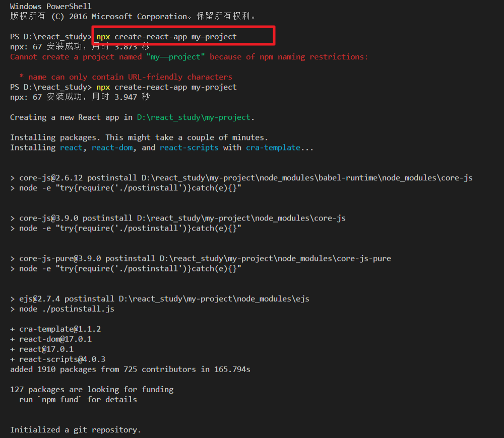Image resolution: width=504 pixels, height=438 pixels.
Task: Click the Microsoft Corporation copyright line
Action: (133, 17)
